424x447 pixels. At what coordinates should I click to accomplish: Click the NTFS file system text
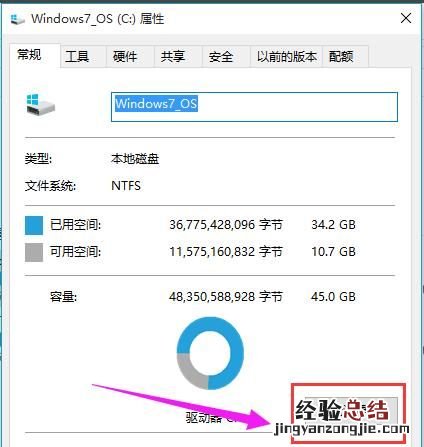(126, 186)
